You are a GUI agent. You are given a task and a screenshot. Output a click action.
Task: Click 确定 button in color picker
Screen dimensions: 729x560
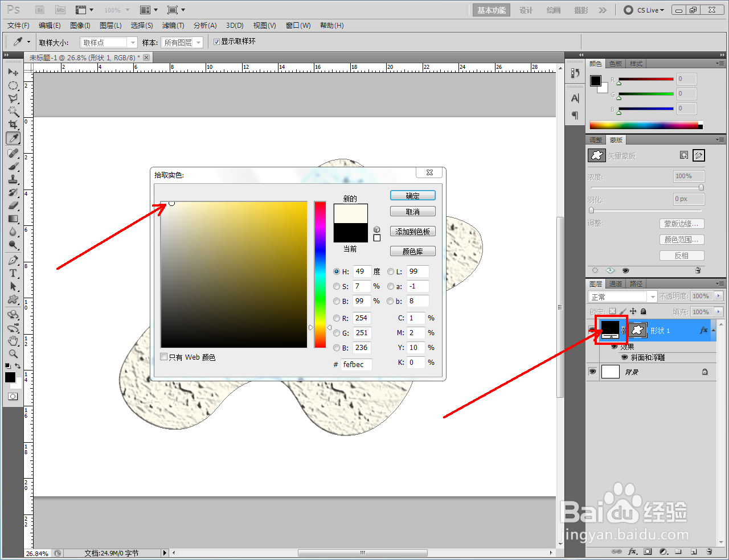tap(413, 196)
